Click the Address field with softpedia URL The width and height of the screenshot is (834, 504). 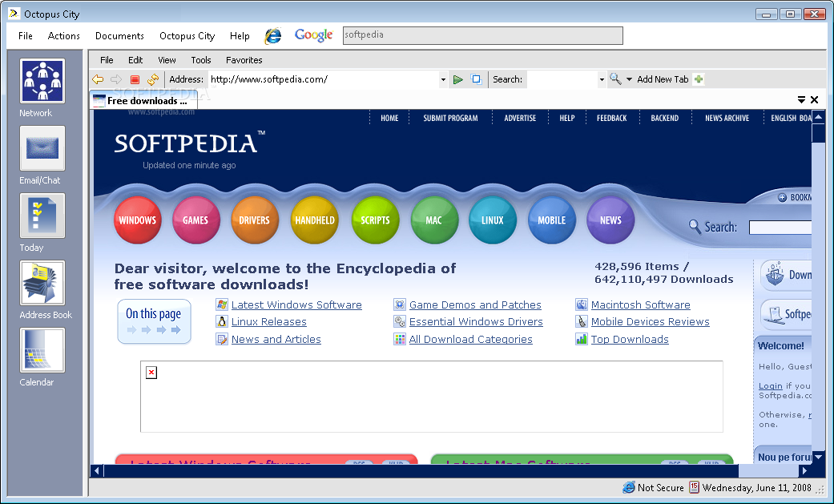pyautogui.click(x=324, y=79)
